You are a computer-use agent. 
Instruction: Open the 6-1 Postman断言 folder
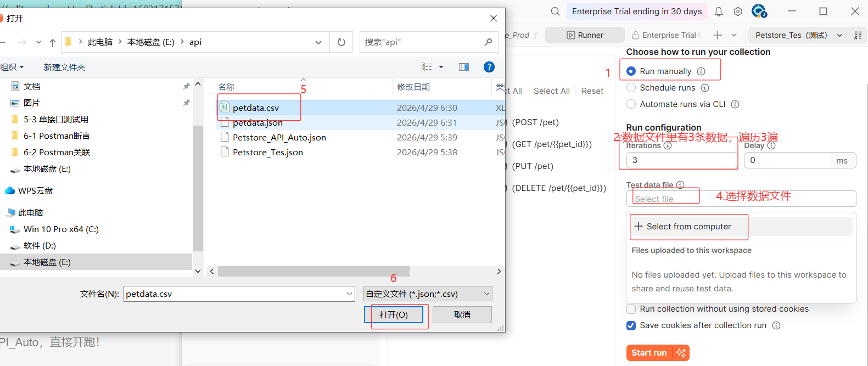coord(57,136)
